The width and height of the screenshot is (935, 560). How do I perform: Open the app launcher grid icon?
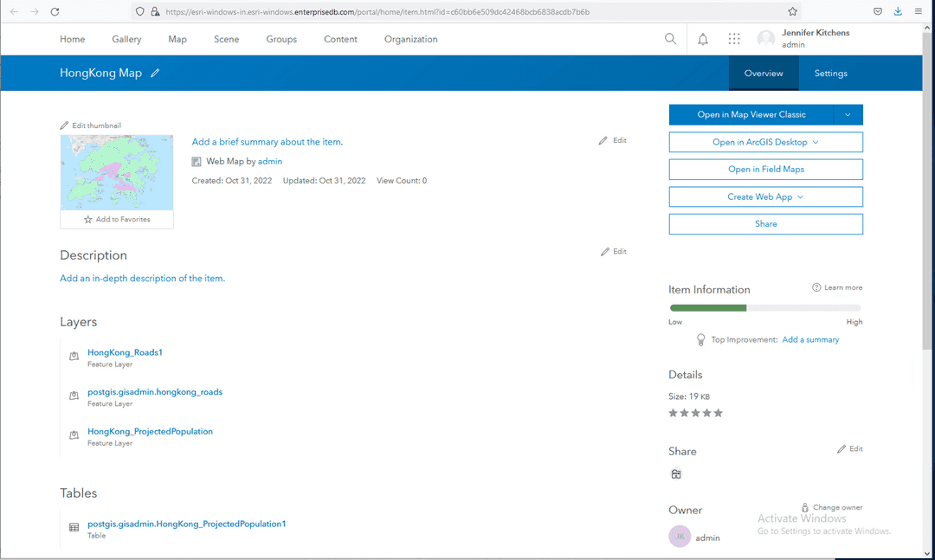pyautogui.click(x=734, y=39)
